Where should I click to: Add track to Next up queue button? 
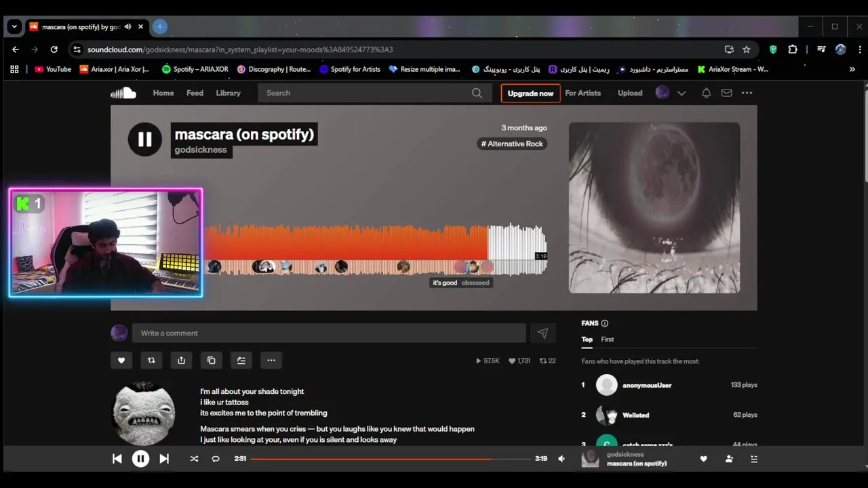click(x=241, y=361)
